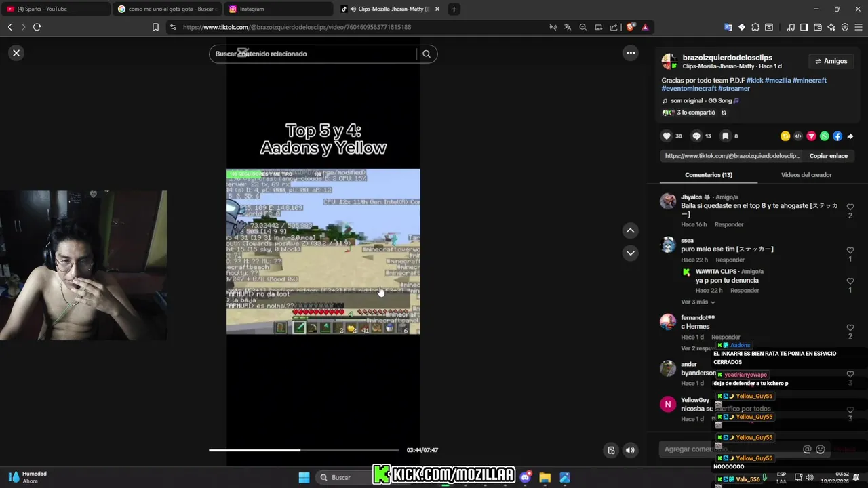Click the magnifier icon in related content search
Screen dimensions: 868x488
pyautogui.click(x=427, y=54)
